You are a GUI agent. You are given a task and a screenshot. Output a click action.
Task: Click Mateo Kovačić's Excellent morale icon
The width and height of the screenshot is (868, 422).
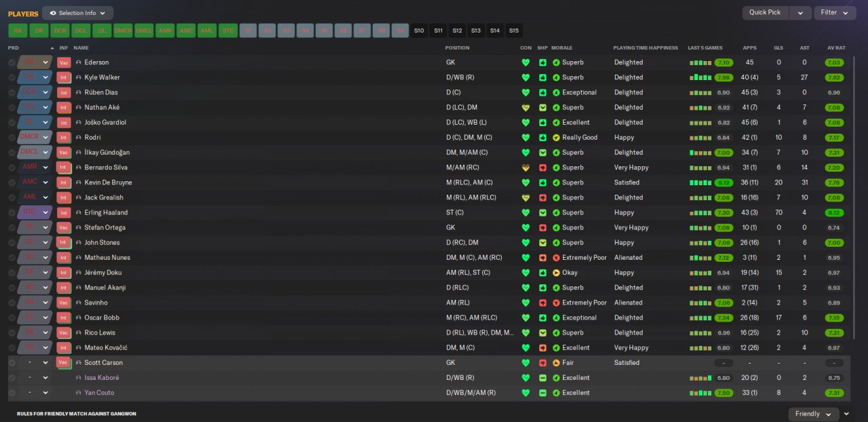(x=556, y=348)
